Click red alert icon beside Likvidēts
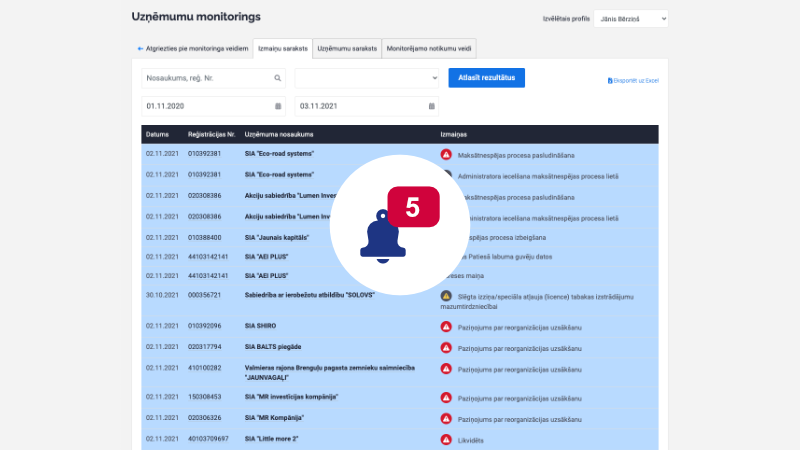800x450 pixels. coord(446,439)
